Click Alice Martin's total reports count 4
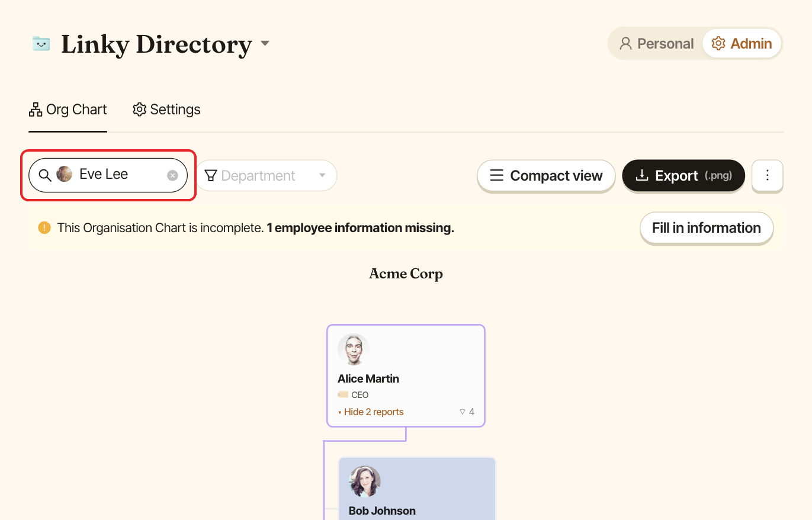This screenshot has width=812, height=520. (x=467, y=412)
